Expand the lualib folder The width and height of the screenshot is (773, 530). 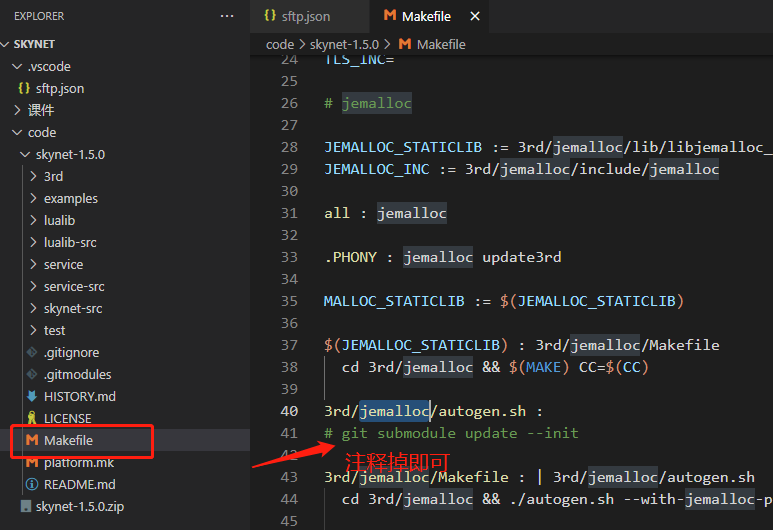pos(34,220)
